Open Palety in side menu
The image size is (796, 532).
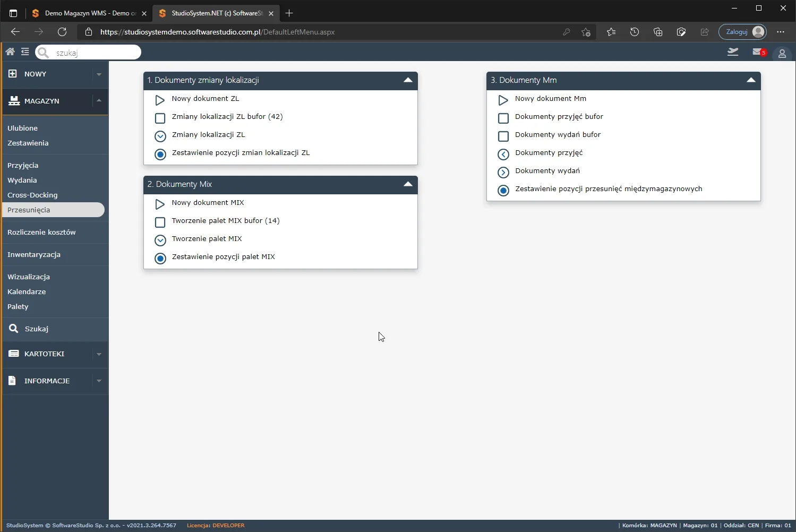18,306
